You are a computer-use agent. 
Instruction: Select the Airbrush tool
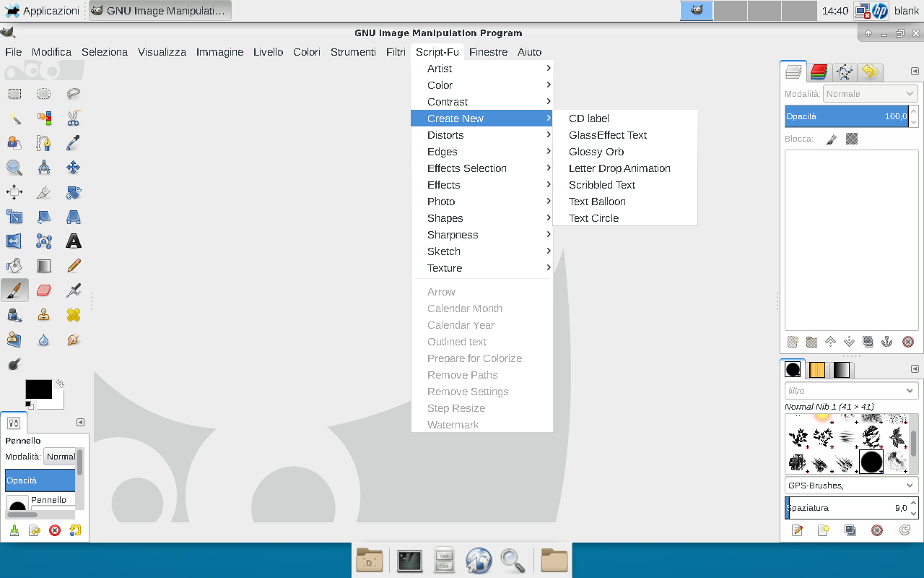pyautogui.click(x=73, y=290)
